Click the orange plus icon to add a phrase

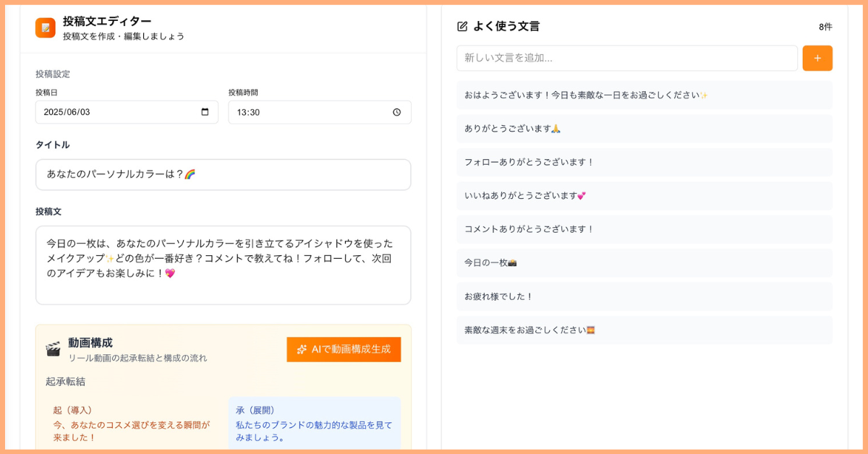pyautogui.click(x=817, y=58)
